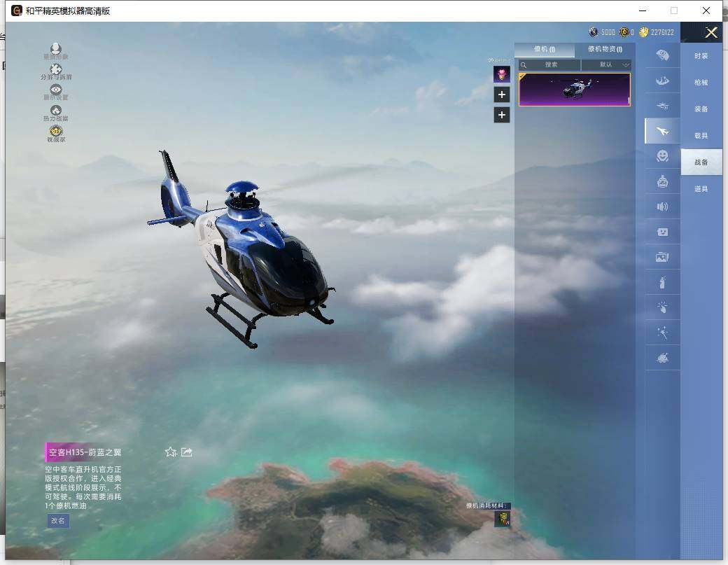This screenshot has width=728, height=565.
Task: Click the 空客H135-蔚蓝之翼 name label
Action: click(x=85, y=452)
